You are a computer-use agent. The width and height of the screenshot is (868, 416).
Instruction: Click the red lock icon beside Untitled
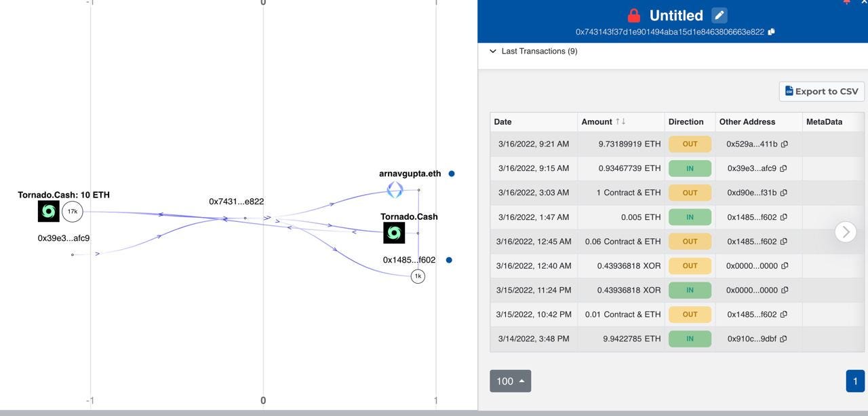coord(634,15)
